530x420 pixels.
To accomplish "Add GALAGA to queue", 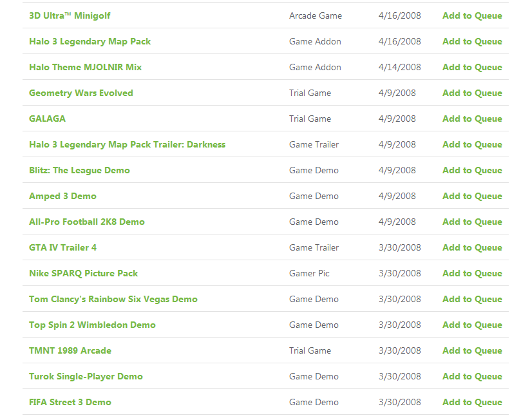I will click(x=472, y=119).
